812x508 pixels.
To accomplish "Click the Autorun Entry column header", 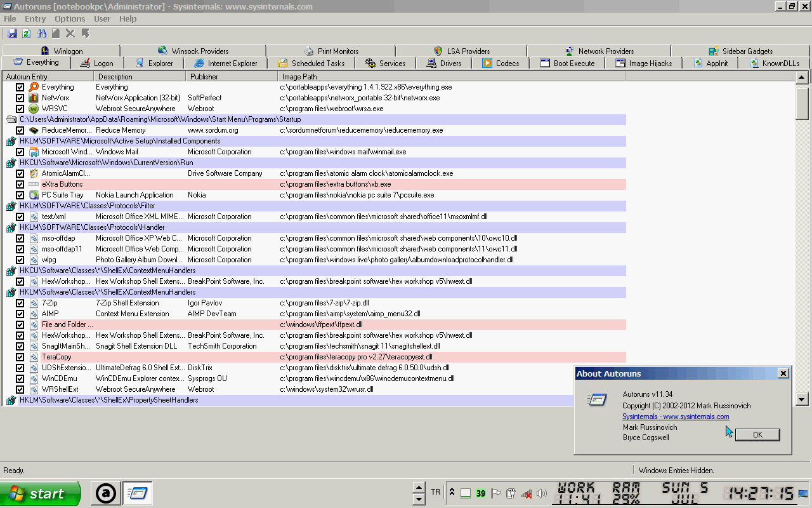I will 47,76.
